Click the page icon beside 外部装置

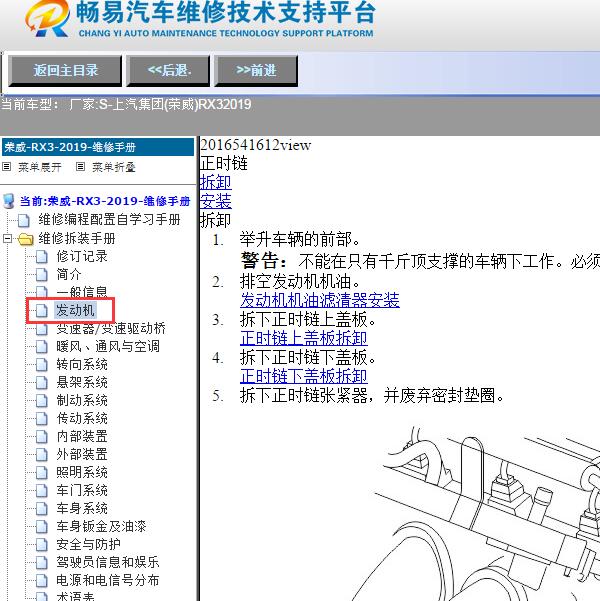point(42,455)
